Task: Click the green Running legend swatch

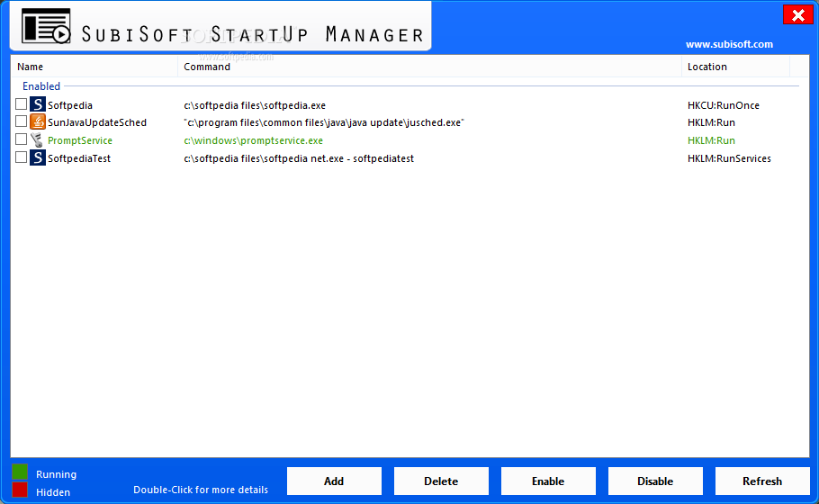Action: pyautogui.click(x=20, y=472)
